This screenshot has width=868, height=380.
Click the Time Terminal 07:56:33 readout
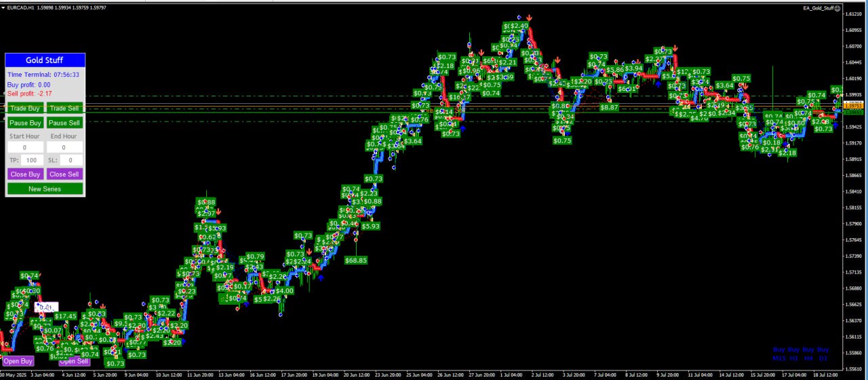click(43, 75)
